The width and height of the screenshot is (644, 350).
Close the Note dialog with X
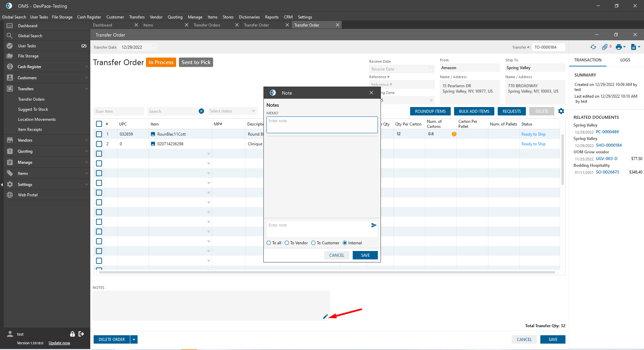(371, 93)
